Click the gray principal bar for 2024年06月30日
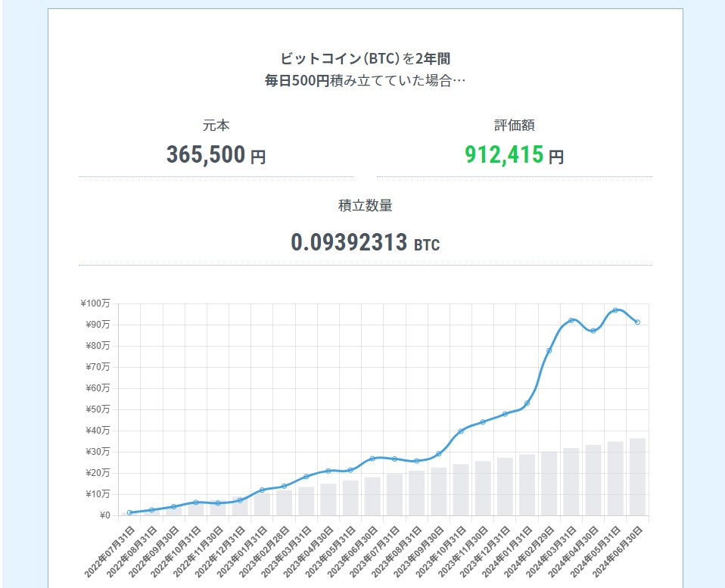The width and height of the screenshot is (725, 588). click(637, 477)
